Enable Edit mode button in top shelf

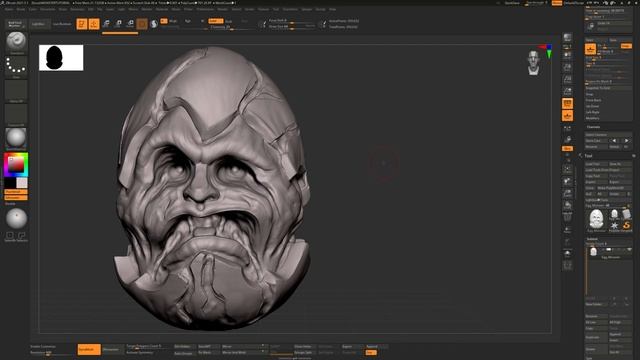[x=82, y=24]
